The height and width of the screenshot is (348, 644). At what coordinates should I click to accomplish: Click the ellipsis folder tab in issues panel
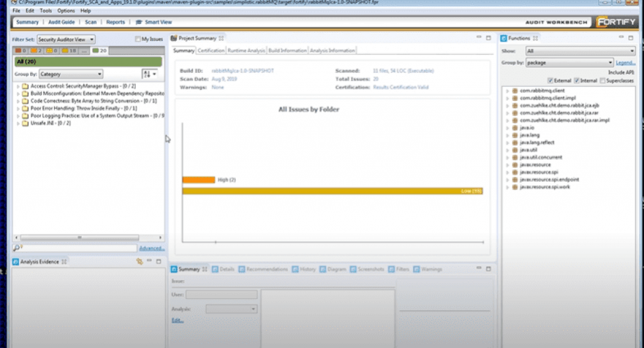(84, 50)
